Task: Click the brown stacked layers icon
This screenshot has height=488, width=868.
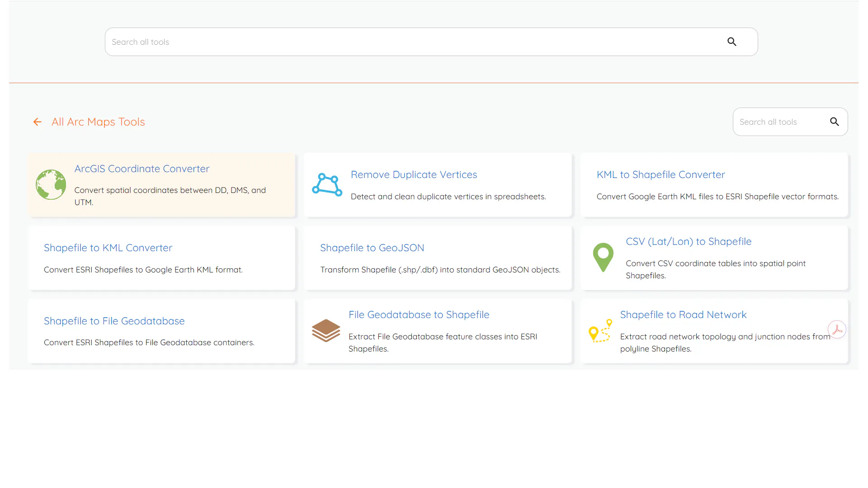Action: 326,331
